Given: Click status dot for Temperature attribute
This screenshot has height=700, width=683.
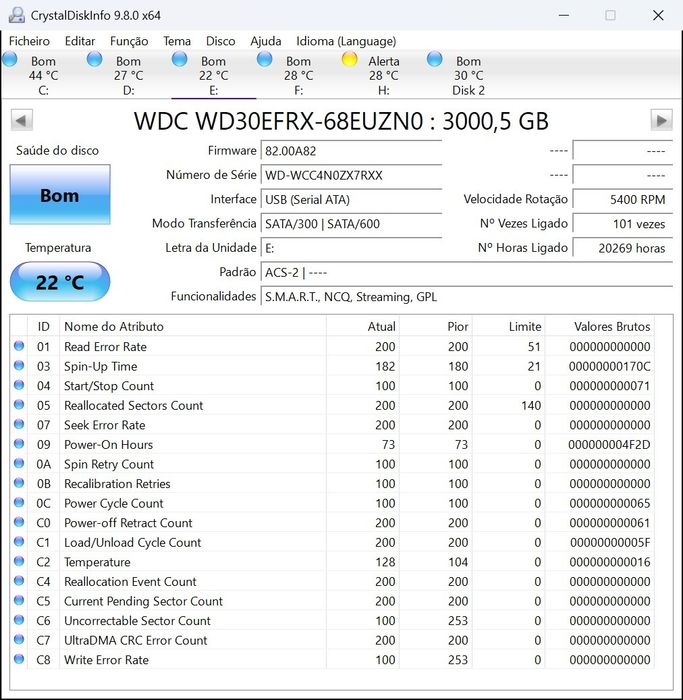Looking at the screenshot, I should [19, 561].
